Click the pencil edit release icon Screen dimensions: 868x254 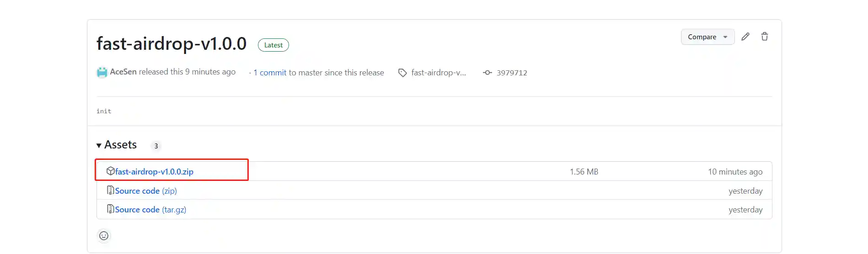tap(745, 37)
